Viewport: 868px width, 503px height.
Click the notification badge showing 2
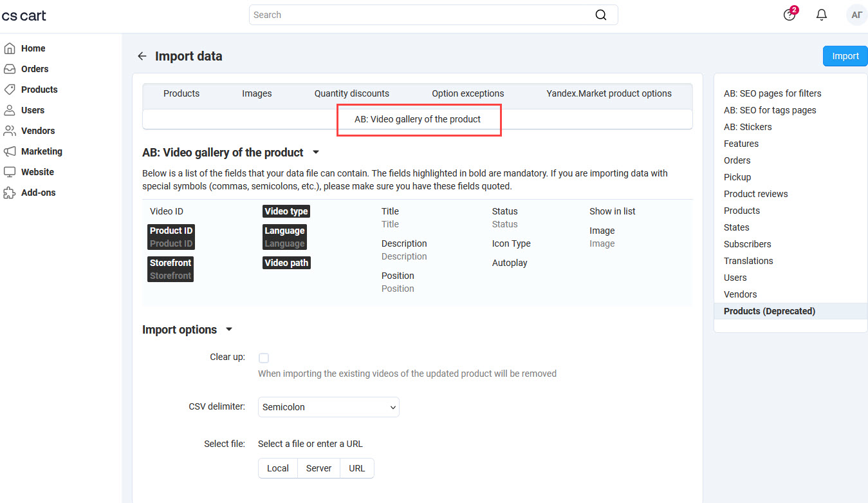[x=793, y=10]
